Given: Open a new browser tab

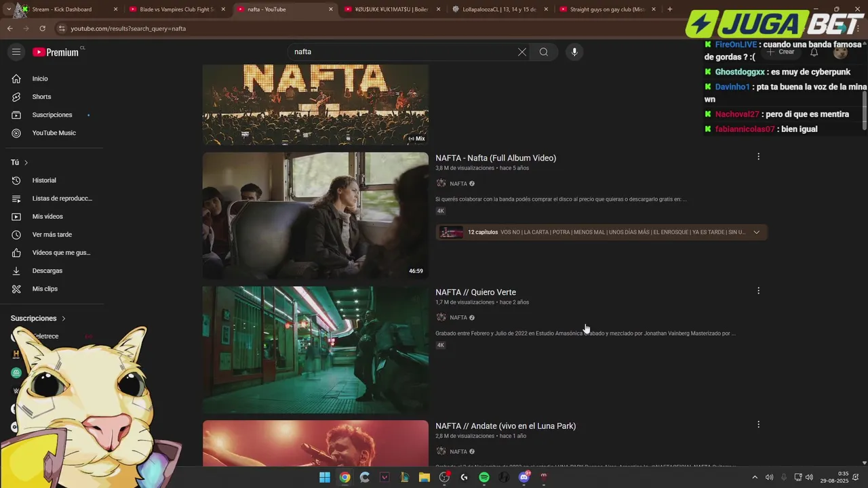Looking at the screenshot, I should coord(670,9).
